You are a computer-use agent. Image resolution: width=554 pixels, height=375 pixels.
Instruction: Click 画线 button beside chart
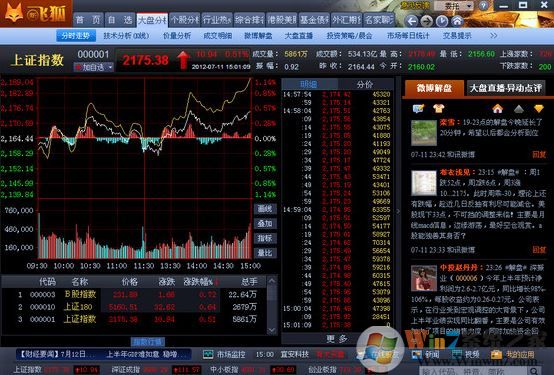pos(265,209)
